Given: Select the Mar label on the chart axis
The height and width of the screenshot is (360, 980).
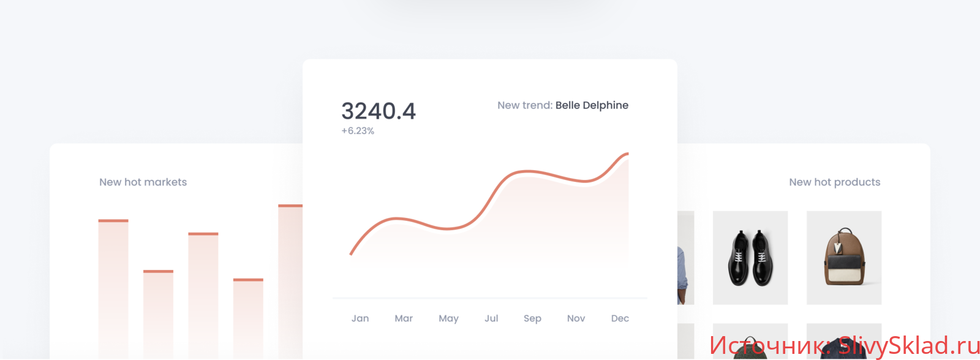Looking at the screenshot, I should pyautogui.click(x=404, y=318).
